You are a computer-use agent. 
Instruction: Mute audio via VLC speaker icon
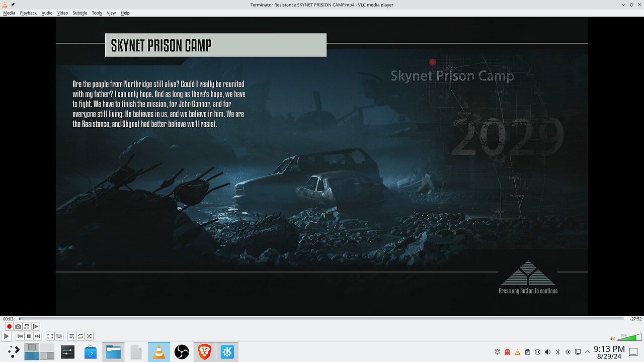pos(612,339)
